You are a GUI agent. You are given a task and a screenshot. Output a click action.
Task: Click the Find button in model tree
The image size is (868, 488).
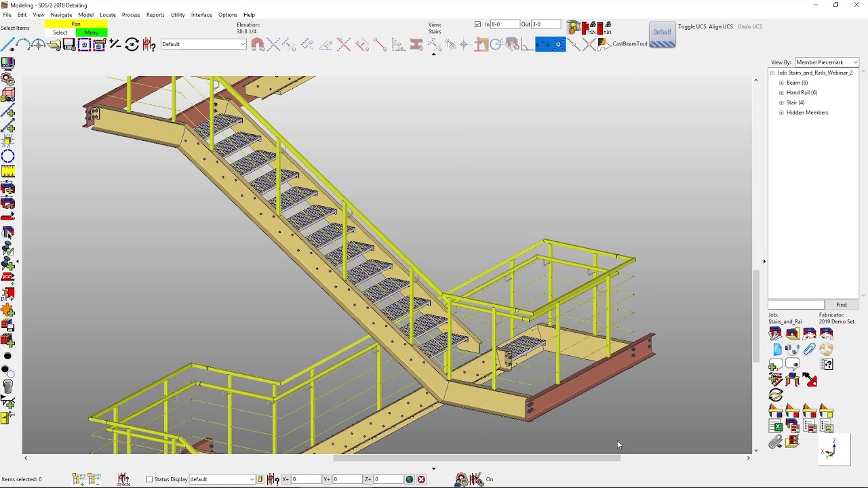841,305
